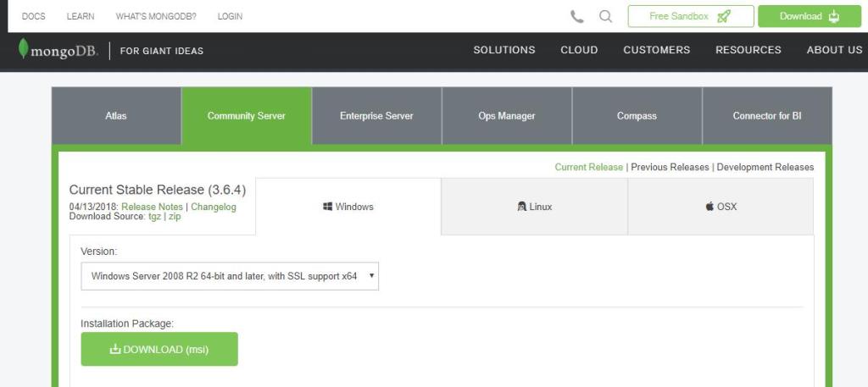The image size is (868, 387).
Task: Open the DOCS link
Action: (33, 17)
